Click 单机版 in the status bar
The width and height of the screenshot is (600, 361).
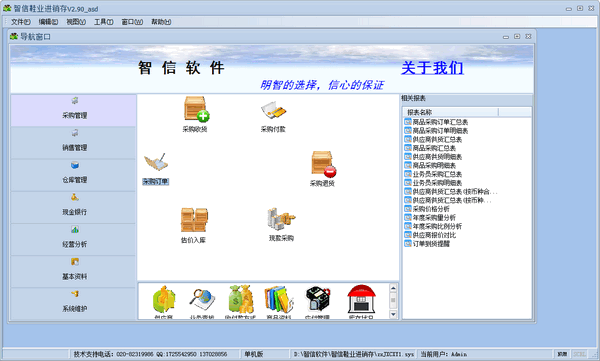(254, 354)
